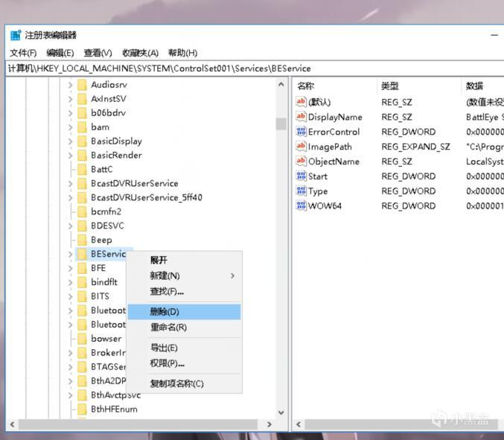This screenshot has height=440, width=504.
Task: Click the Audiosrv folder icon
Action: (x=82, y=85)
